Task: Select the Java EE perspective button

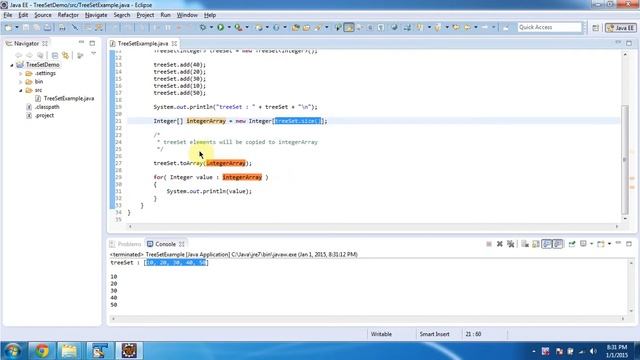Action: coord(620,28)
